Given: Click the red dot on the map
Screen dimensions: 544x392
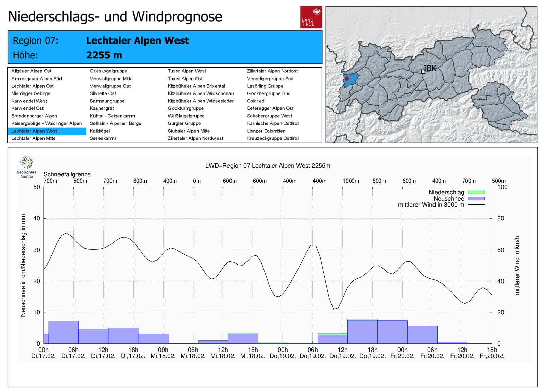Looking at the screenshot, I should (347, 79).
